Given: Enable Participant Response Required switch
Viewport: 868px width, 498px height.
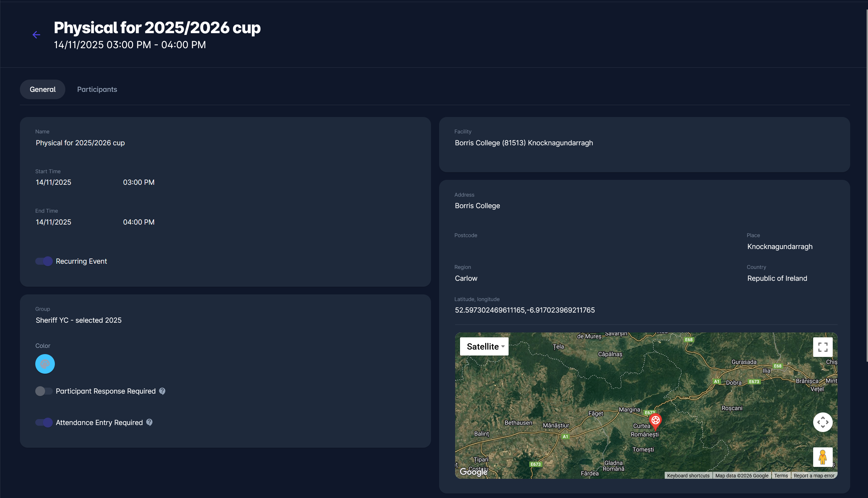Looking at the screenshot, I should (44, 391).
